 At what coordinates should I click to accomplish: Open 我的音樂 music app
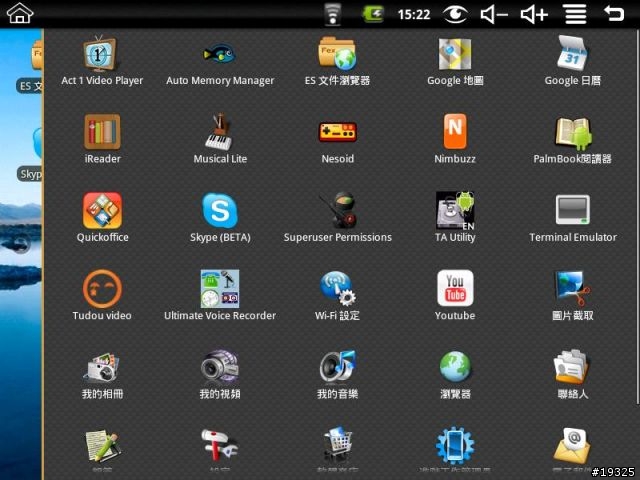pyautogui.click(x=337, y=374)
